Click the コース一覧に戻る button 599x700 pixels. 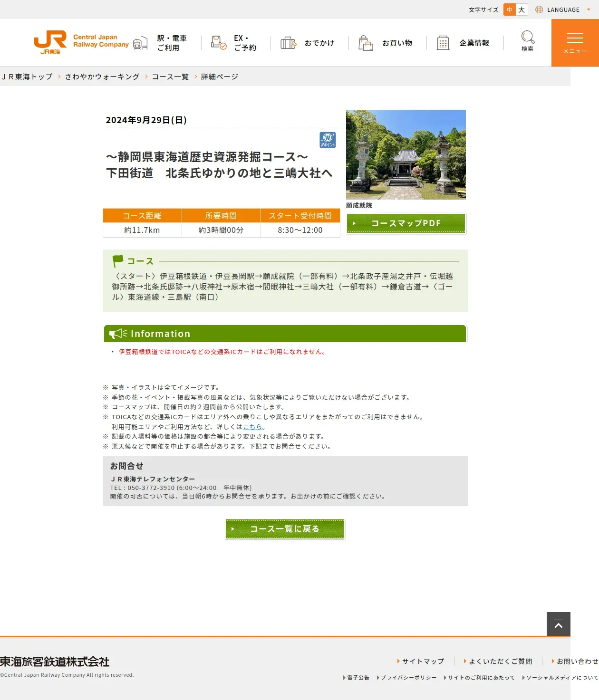(x=285, y=529)
